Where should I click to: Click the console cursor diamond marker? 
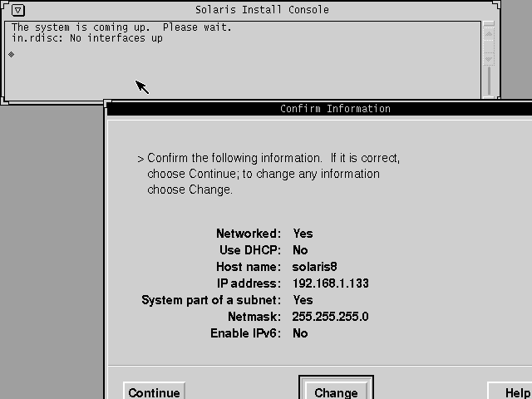11,54
